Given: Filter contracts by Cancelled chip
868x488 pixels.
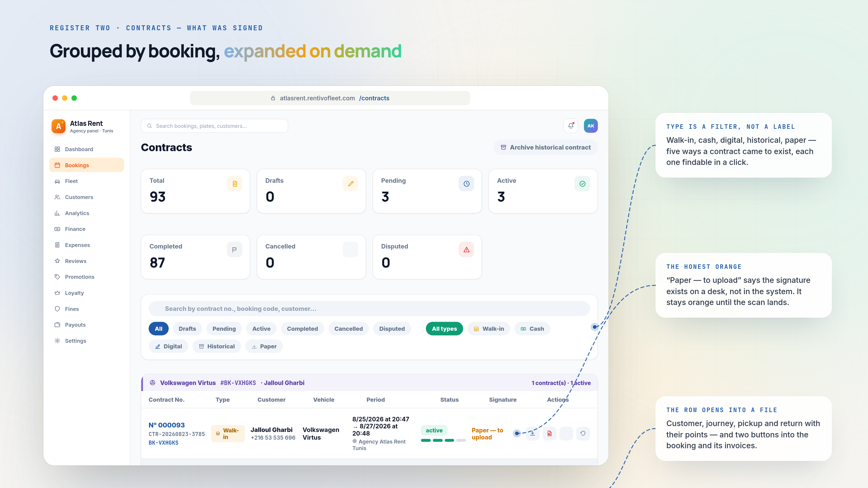Looking at the screenshot, I should point(348,329).
